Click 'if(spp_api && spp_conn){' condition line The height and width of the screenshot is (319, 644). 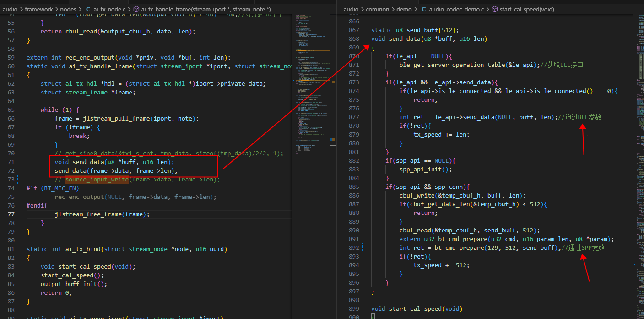(428, 187)
